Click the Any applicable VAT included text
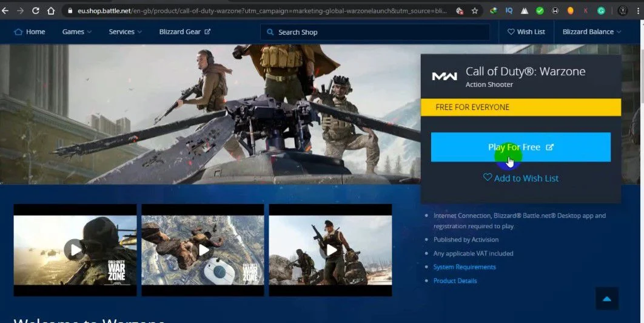644x323 pixels. [x=473, y=253]
